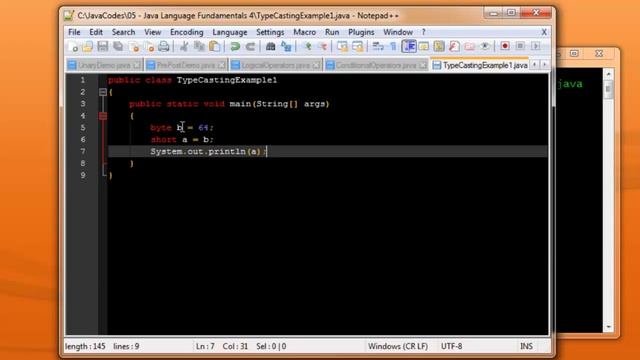Click the Open file toolbar icon
The image size is (640, 360).
tap(87, 47)
